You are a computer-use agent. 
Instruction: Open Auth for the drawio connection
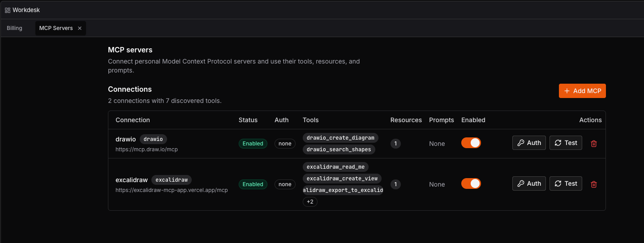(x=529, y=143)
